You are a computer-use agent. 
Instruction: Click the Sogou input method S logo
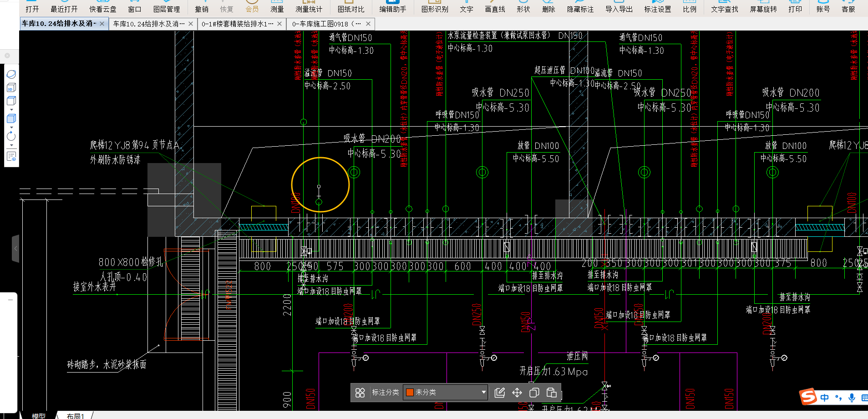click(808, 397)
